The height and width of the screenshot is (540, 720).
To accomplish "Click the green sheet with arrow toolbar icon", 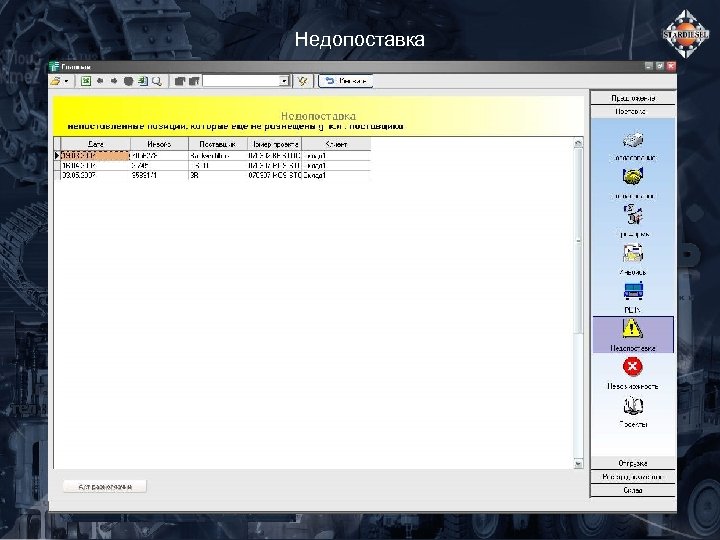I will coord(143,81).
